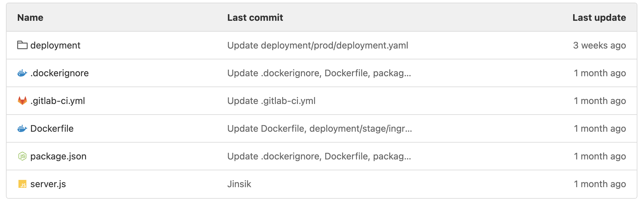Open the .gitlab-ci.yml file
Viewport: 644px width, 204px height.
(x=58, y=101)
